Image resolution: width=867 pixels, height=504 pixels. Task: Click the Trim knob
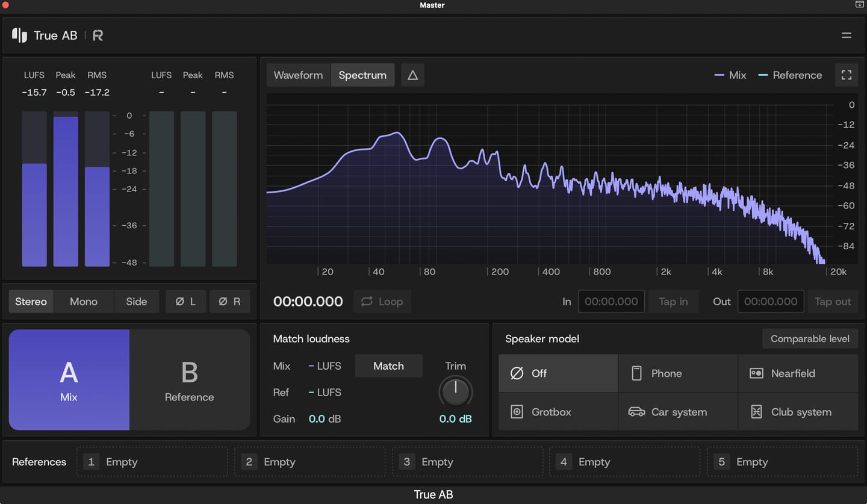456,392
